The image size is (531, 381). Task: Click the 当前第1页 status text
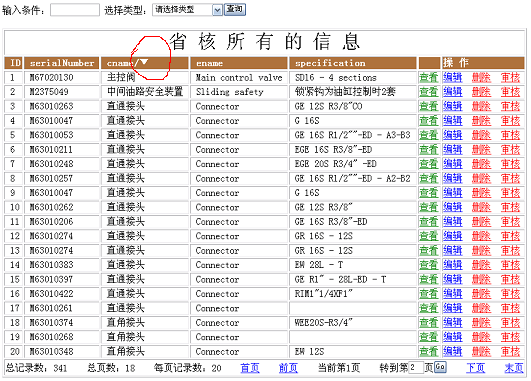tap(339, 368)
